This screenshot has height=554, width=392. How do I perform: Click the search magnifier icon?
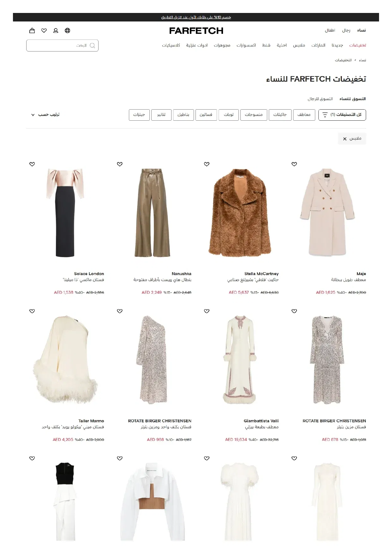pos(92,45)
